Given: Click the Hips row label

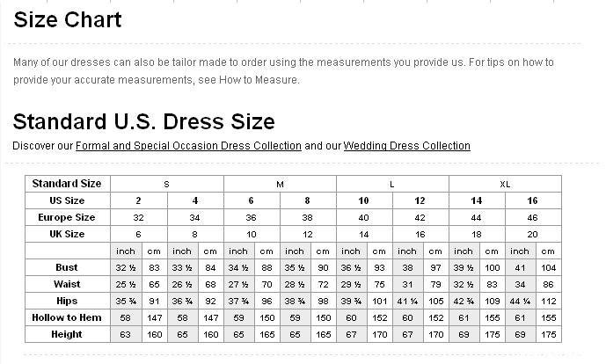Looking at the screenshot, I should 68,301.
